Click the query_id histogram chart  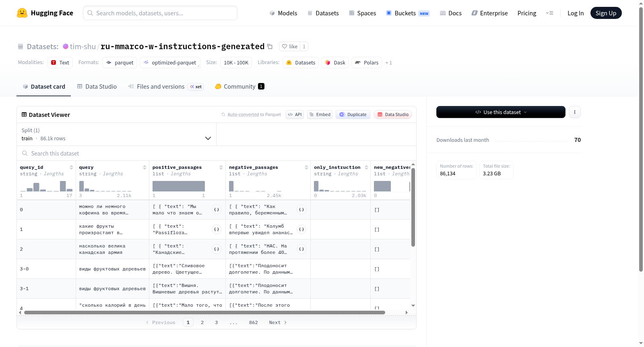46,186
